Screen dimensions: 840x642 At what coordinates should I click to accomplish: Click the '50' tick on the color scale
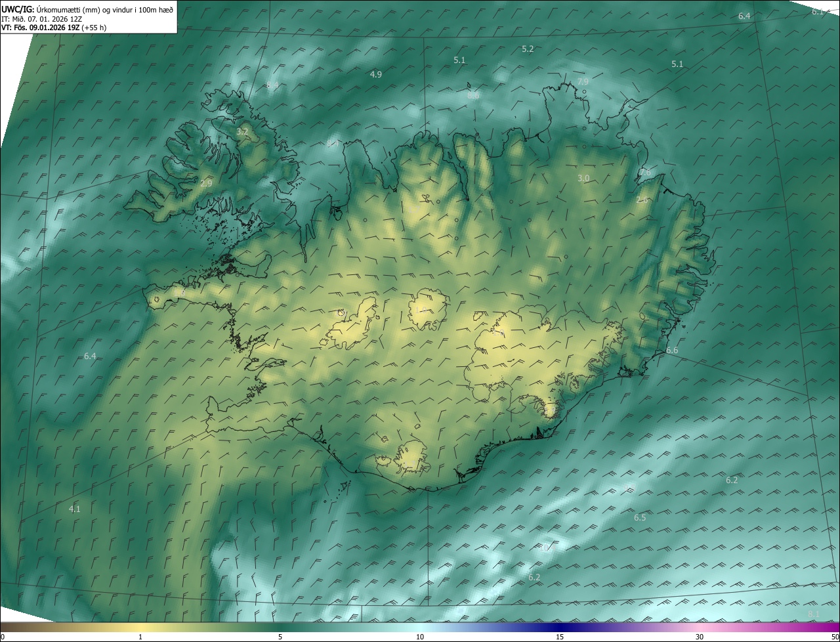point(835,637)
